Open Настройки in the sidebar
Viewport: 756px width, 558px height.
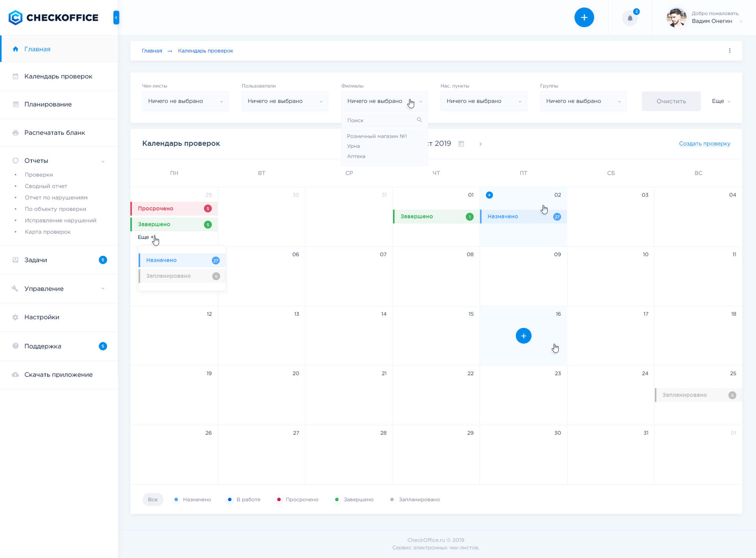59,317
